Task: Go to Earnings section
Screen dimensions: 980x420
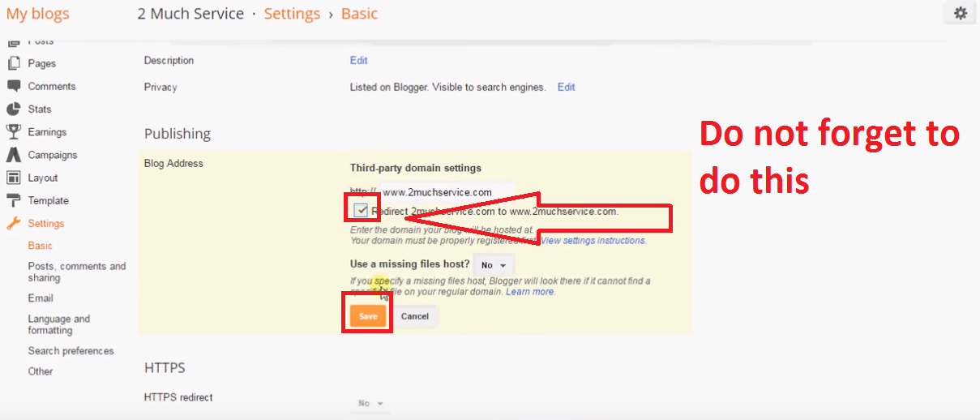Action: 47,131
